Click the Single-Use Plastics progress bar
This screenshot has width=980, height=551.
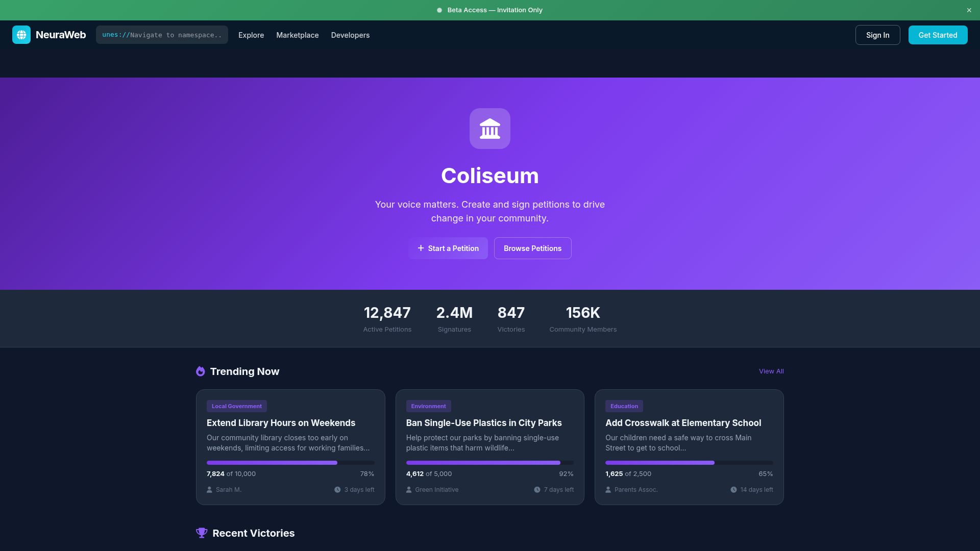(x=490, y=463)
